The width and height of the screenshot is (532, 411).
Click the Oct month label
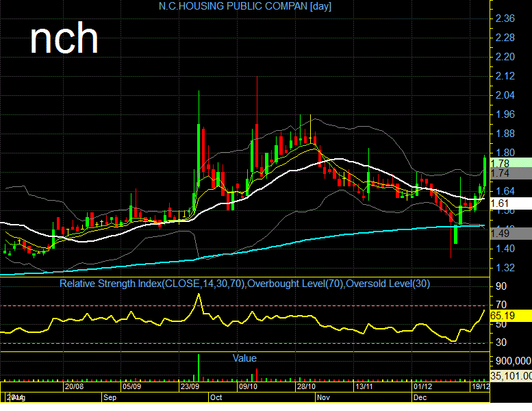point(216,397)
